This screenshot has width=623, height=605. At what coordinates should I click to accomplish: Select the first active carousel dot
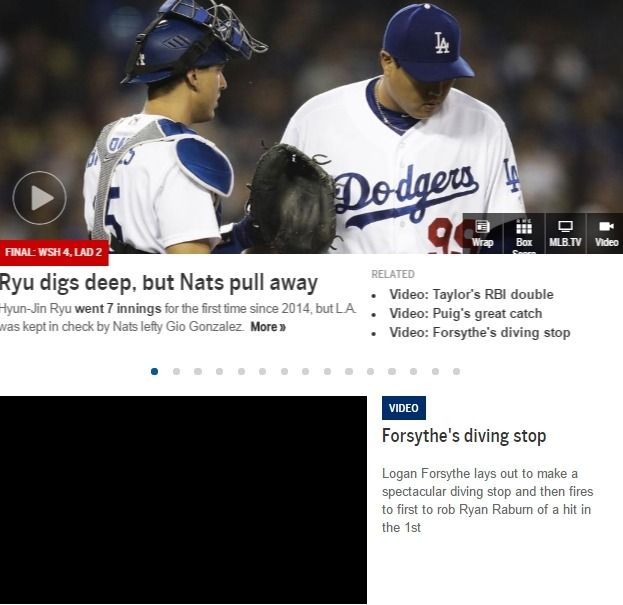(x=155, y=371)
